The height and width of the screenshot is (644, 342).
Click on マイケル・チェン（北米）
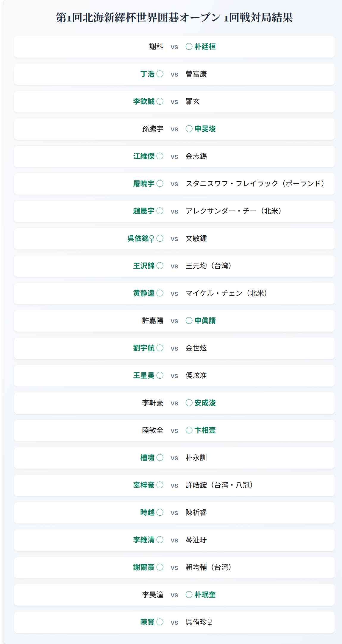(227, 293)
